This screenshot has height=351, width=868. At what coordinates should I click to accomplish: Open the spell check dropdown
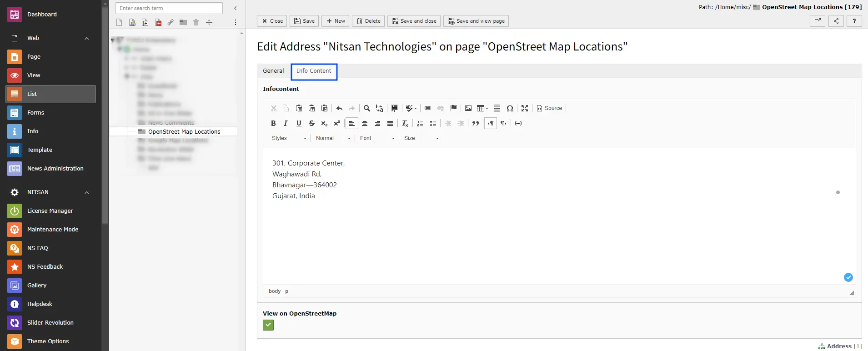pos(411,108)
